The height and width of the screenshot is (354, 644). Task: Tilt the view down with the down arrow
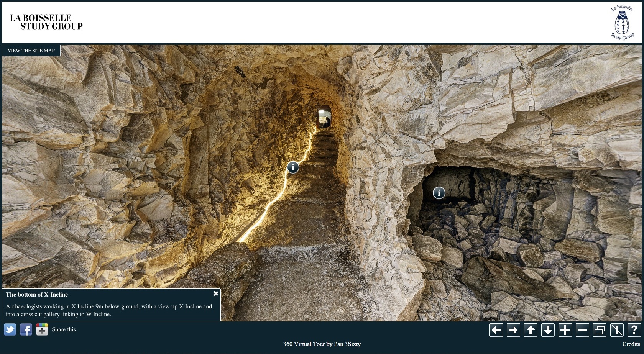548,330
